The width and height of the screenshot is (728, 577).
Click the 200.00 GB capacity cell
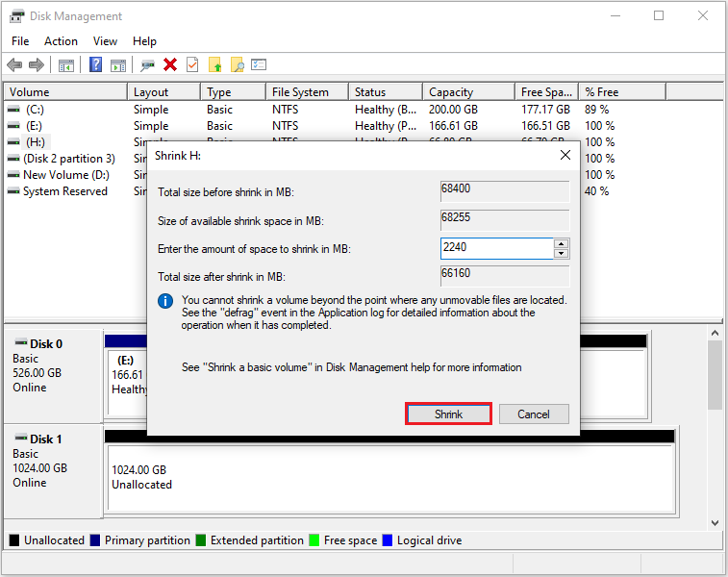453,110
